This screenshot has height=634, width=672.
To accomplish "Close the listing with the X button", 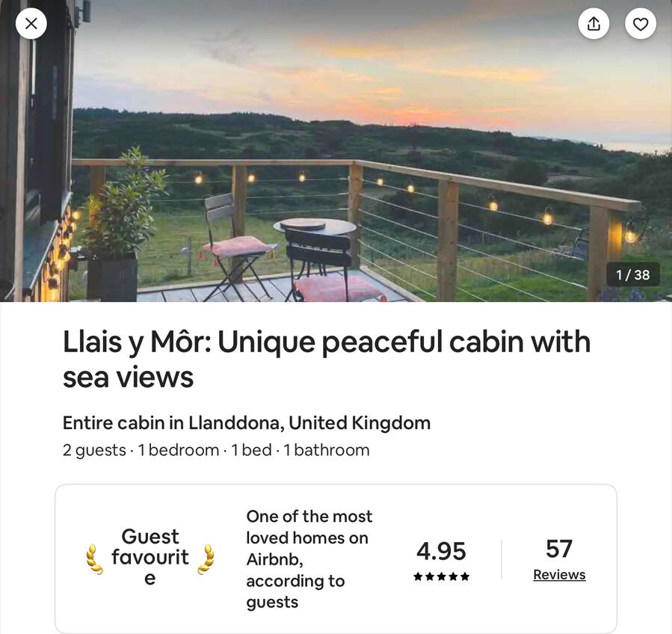I will 31,24.
